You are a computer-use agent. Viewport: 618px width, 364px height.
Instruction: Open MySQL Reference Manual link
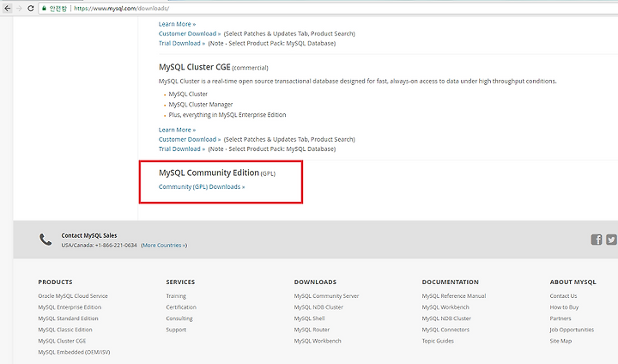pos(454,296)
